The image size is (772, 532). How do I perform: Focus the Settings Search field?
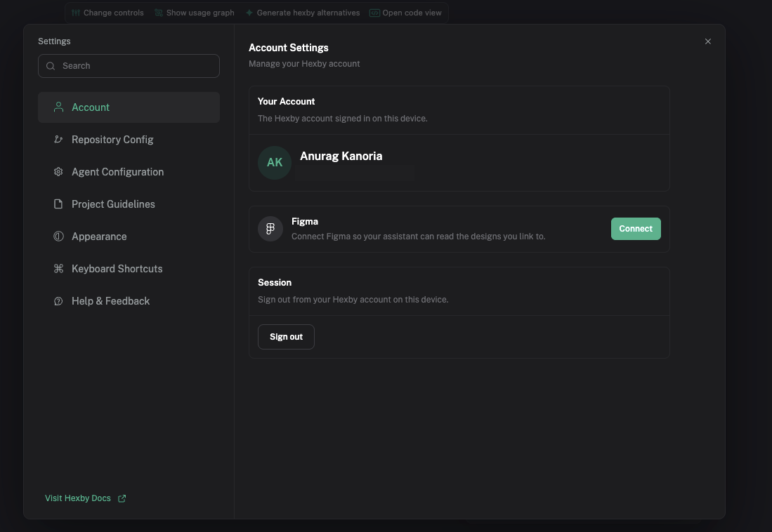coord(129,66)
